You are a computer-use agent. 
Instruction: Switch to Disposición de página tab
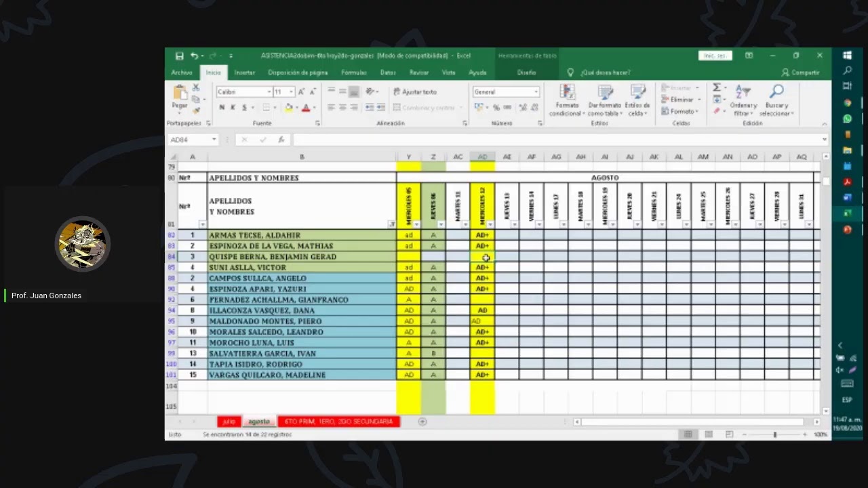(x=298, y=73)
